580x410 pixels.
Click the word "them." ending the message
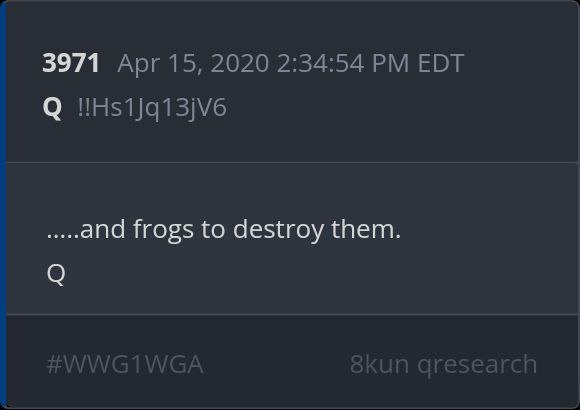coord(366,229)
